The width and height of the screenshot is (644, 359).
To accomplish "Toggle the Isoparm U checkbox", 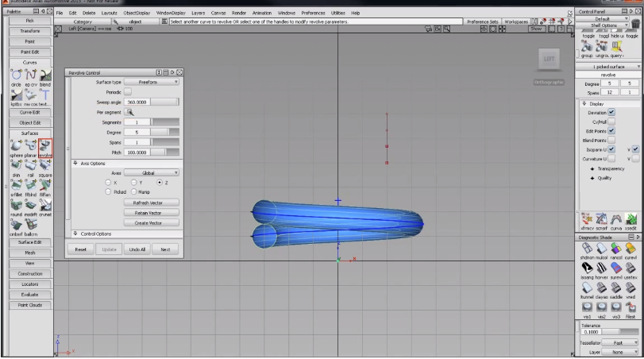I will click(x=611, y=149).
